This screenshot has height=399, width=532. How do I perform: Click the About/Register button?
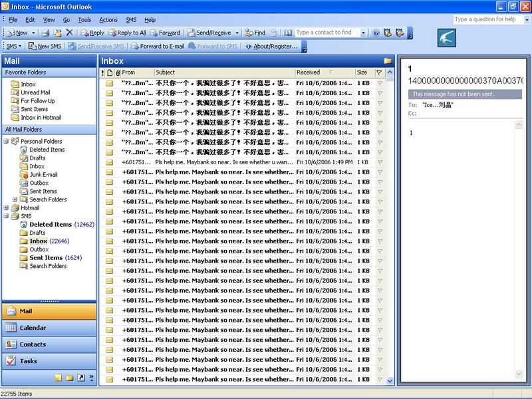[271, 46]
